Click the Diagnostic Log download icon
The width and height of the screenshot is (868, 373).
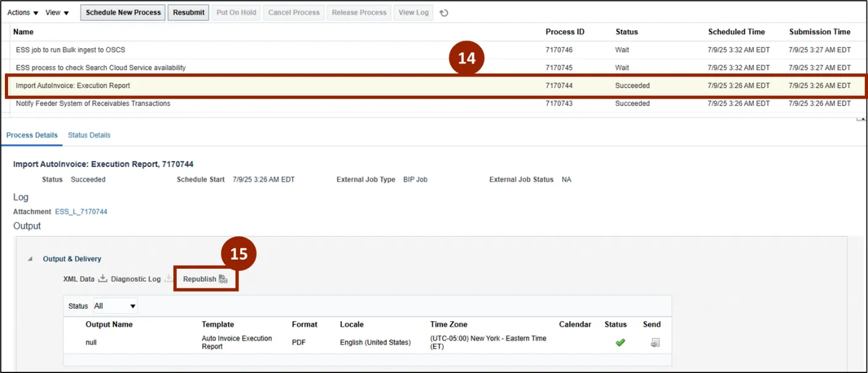pyautogui.click(x=168, y=279)
